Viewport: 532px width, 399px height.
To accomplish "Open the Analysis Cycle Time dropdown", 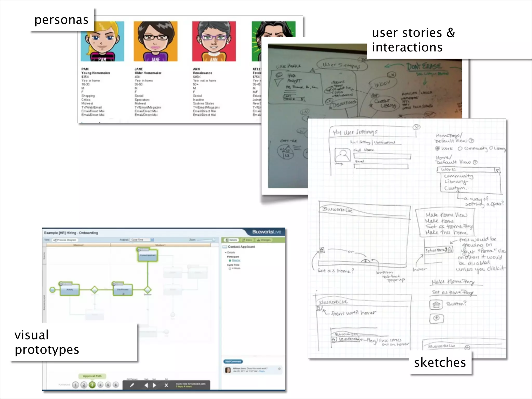I will (x=142, y=240).
